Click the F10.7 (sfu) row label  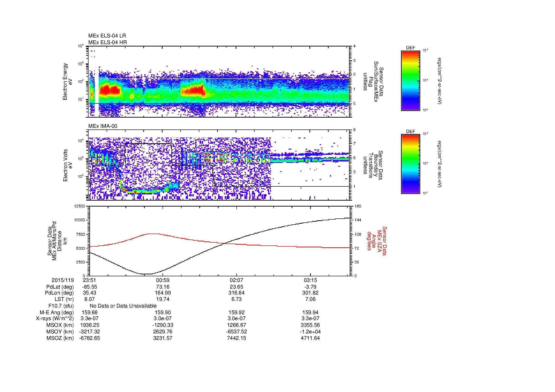61,306
